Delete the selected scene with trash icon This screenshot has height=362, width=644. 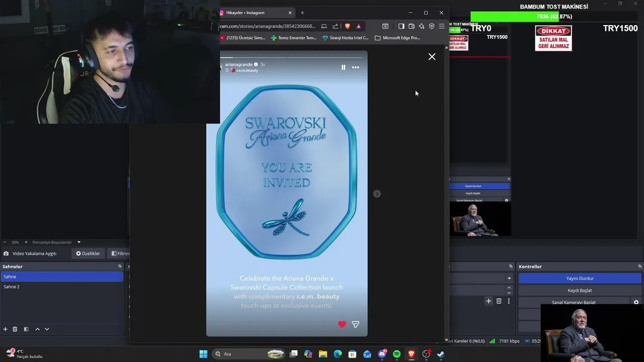pos(15,329)
